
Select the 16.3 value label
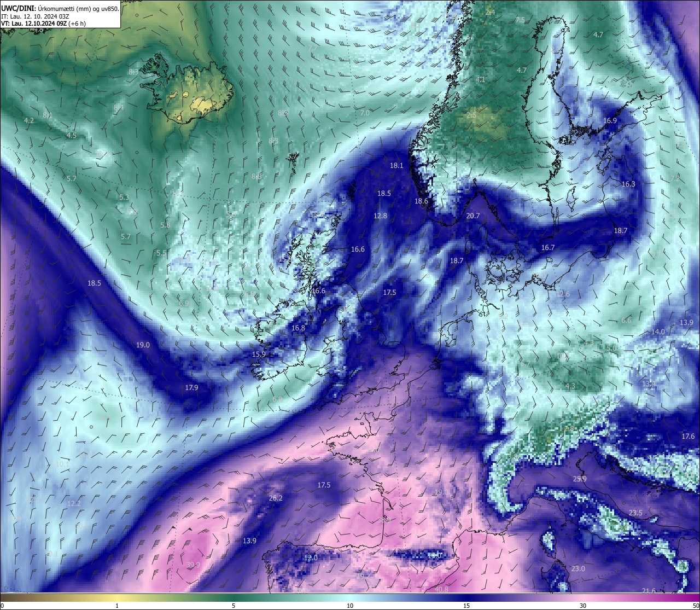(628, 184)
